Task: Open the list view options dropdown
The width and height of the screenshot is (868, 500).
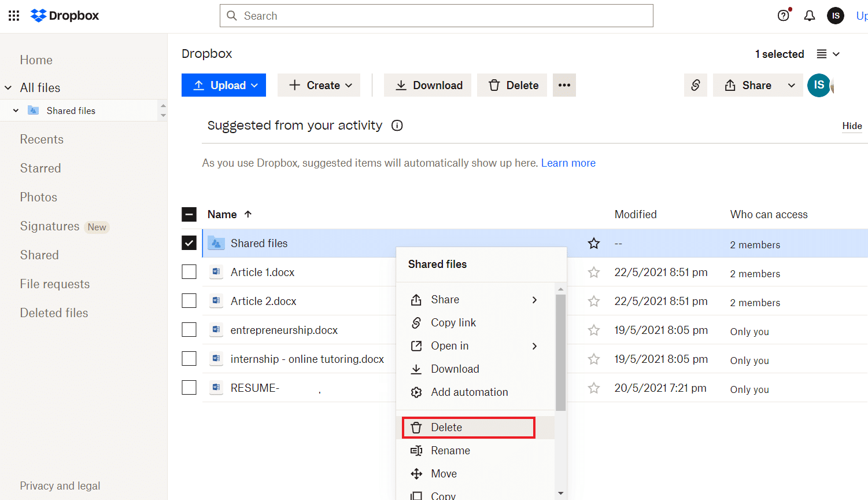Action: click(828, 54)
